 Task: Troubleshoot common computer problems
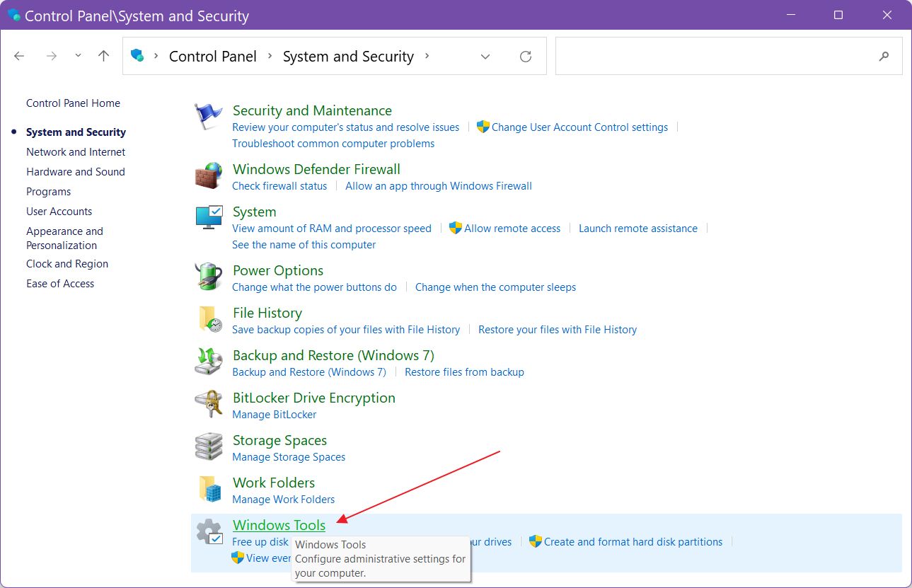(333, 144)
